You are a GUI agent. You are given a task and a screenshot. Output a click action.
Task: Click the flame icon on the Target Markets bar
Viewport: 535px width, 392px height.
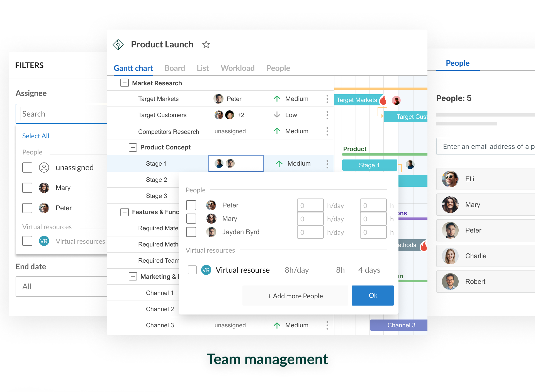point(383,100)
